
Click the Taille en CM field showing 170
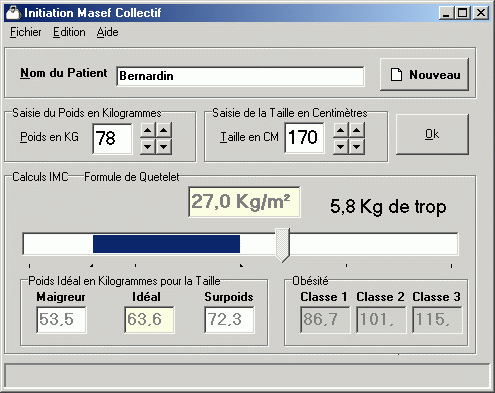click(304, 138)
